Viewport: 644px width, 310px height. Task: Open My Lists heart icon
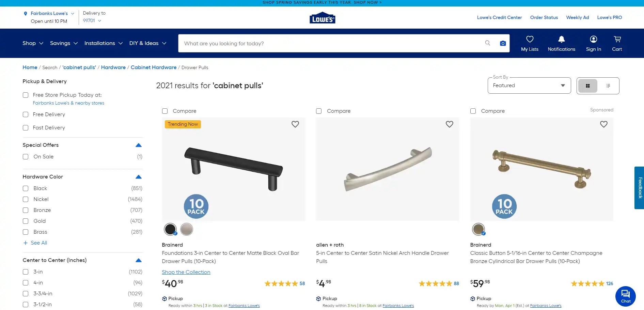[530, 39]
